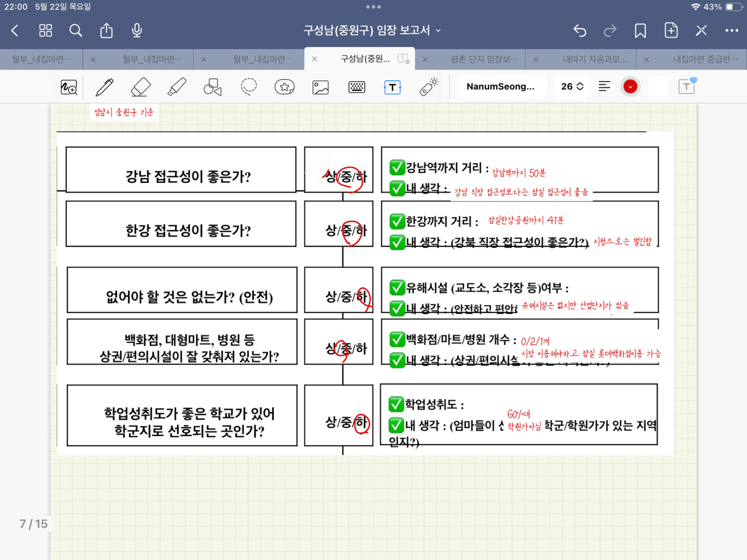
Task: Tap the battery 43% status indicator
Action: [x=723, y=7]
